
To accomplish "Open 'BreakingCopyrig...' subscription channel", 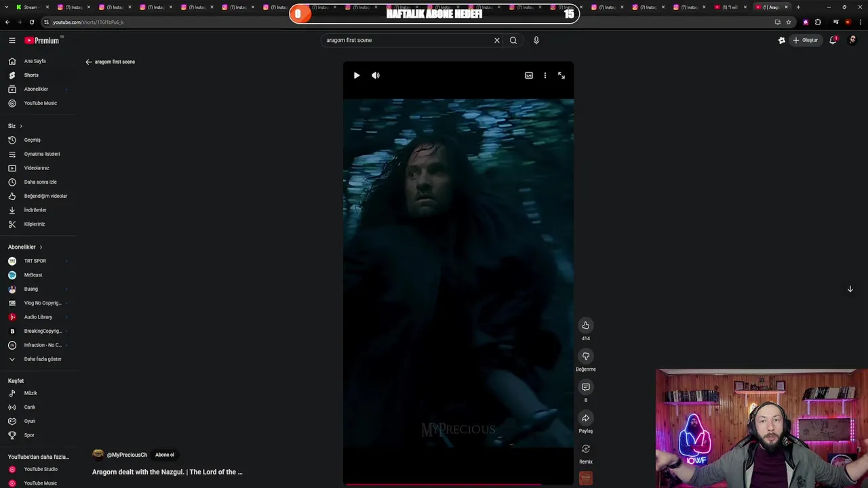I will (37, 331).
